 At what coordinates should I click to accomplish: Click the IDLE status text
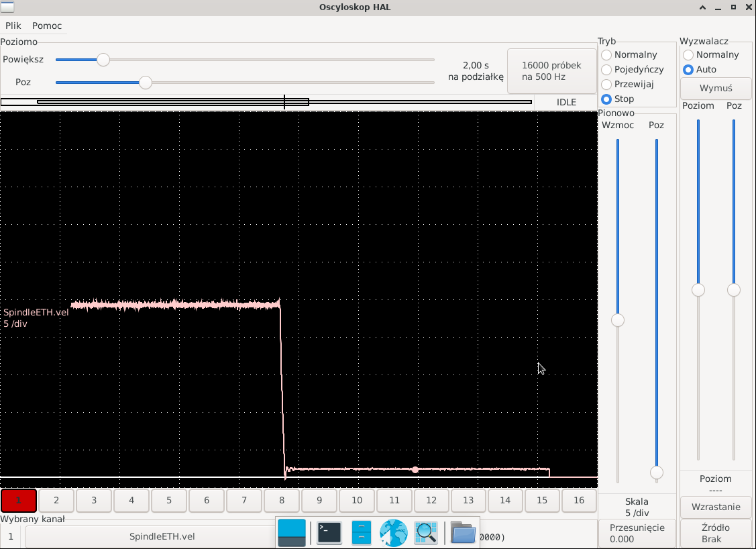click(x=567, y=102)
